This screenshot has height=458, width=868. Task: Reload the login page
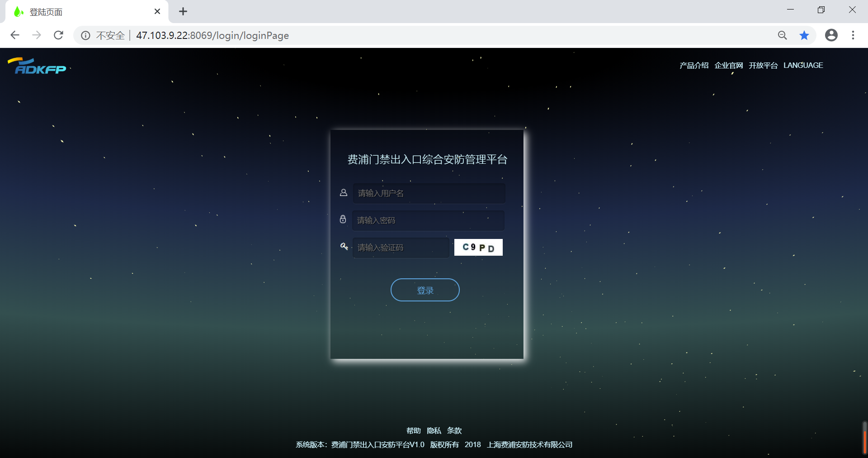point(58,35)
